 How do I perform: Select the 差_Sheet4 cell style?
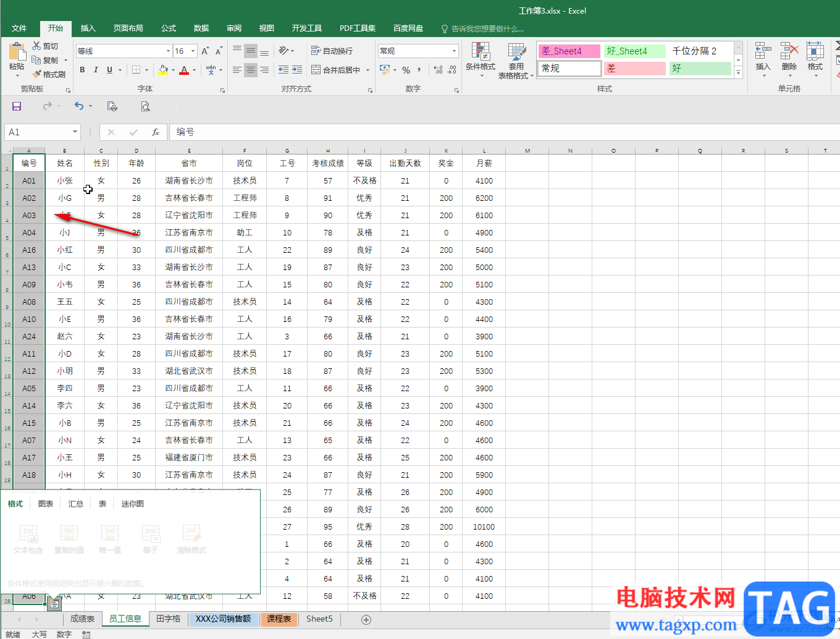[569, 51]
